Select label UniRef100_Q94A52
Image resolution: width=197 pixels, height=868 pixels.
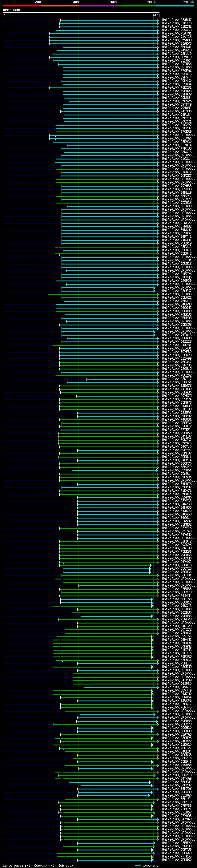177,108
